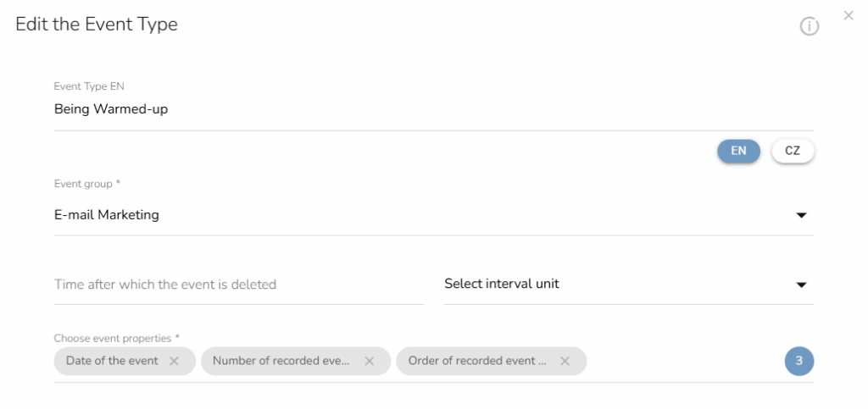Viewport: 868px width, 409px height.
Task: Click the Edit the Event Type heading
Action: (x=97, y=25)
